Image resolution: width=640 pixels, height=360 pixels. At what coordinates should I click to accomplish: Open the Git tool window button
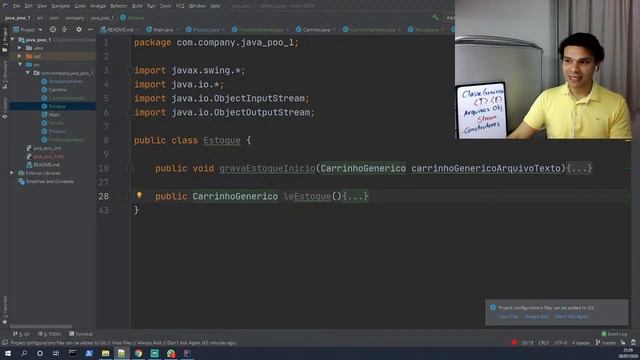tap(21, 334)
